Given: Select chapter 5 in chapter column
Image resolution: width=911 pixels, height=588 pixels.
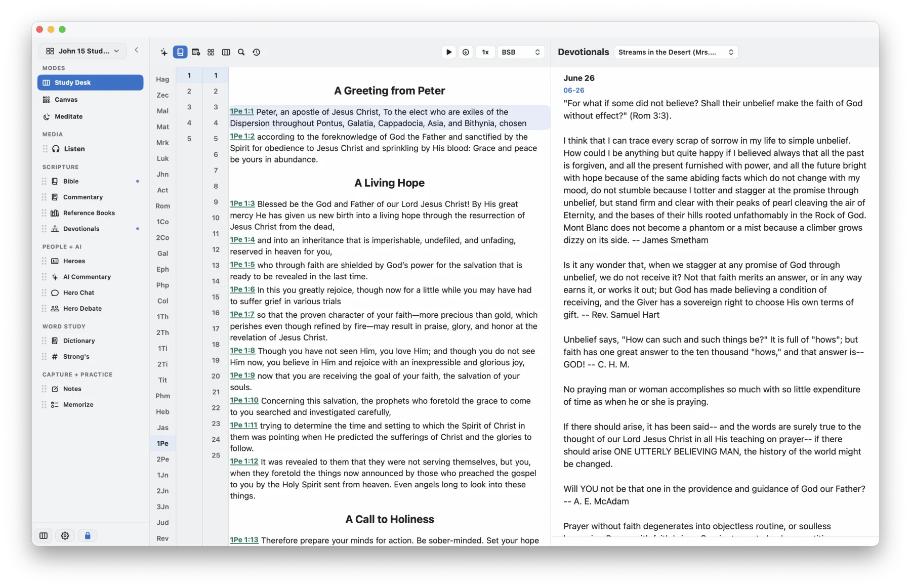Looking at the screenshot, I should [x=189, y=139].
